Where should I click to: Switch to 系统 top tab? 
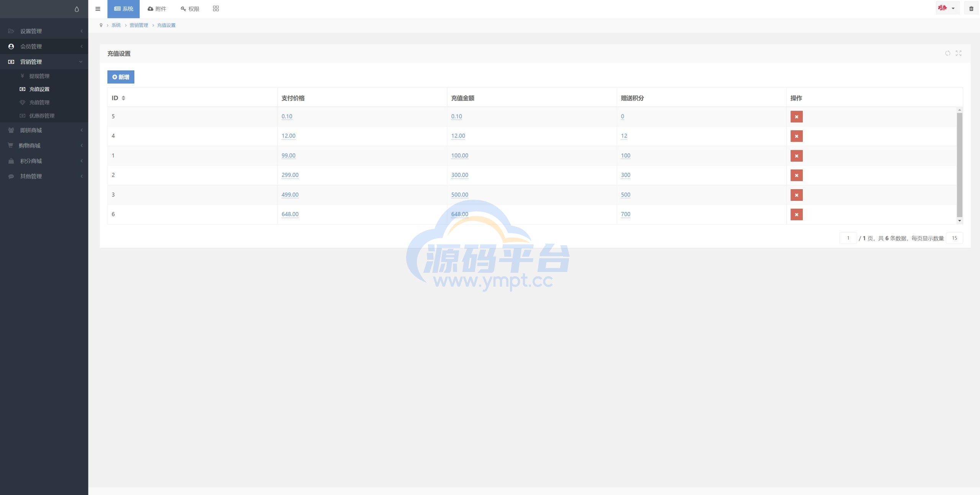click(123, 9)
